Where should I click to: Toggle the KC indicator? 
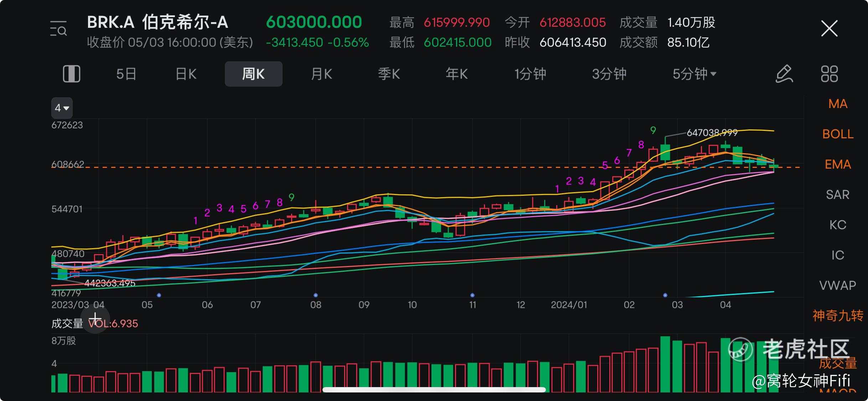[x=838, y=225]
